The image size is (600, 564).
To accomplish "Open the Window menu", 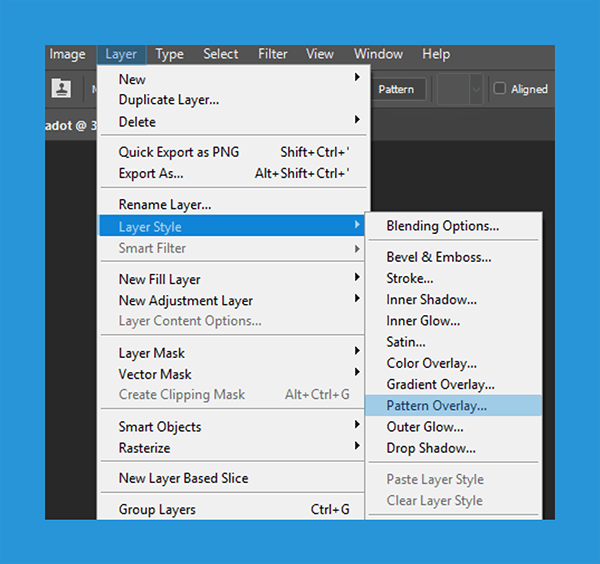I will click(378, 54).
